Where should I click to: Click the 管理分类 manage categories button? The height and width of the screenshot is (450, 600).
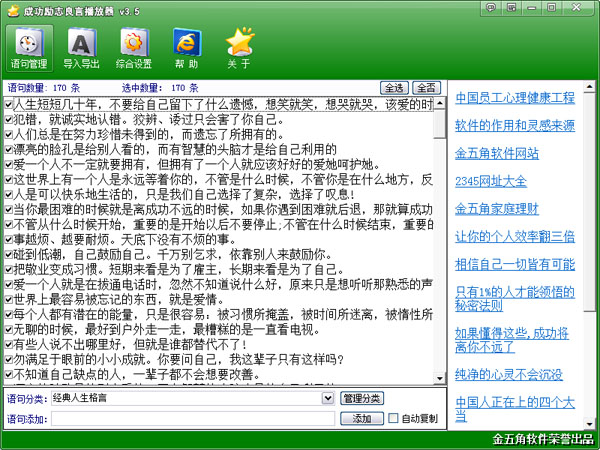362,398
